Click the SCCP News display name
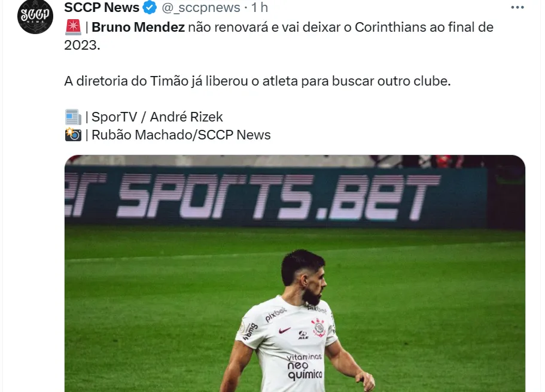The image size is (545, 392). coord(102,7)
